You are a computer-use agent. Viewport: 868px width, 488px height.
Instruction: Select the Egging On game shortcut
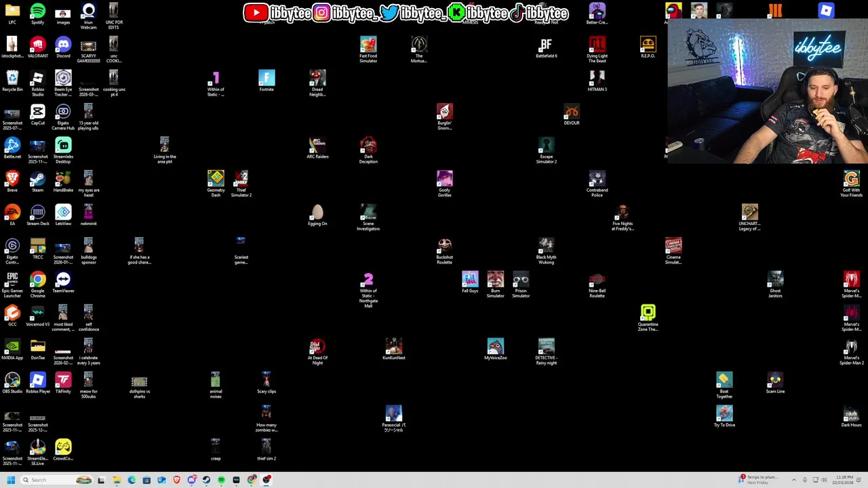point(317,216)
